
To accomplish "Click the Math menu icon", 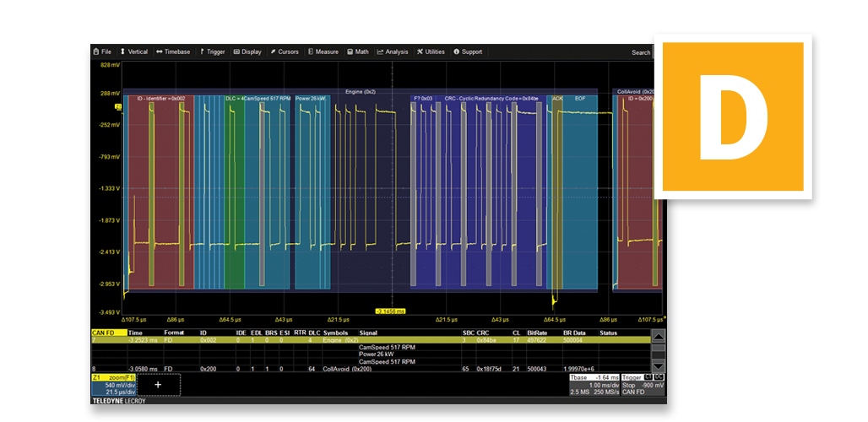I will tap(350, 51).
